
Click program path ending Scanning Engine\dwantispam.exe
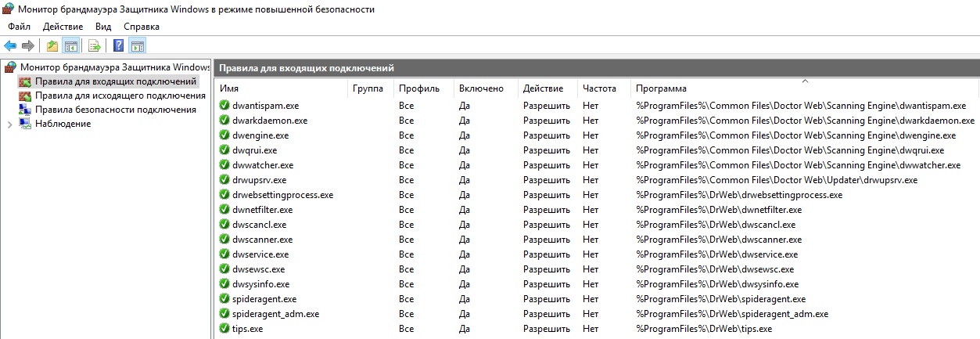click(802, 106)
